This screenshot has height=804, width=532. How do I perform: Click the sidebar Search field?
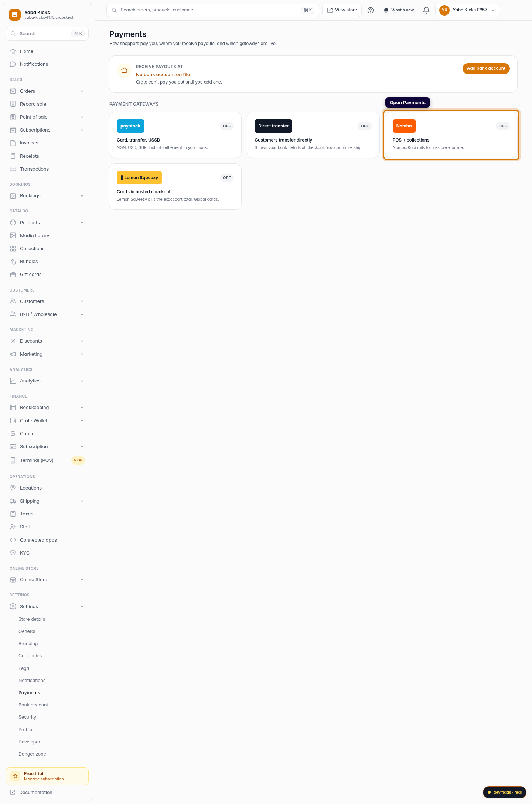(47, 34)
